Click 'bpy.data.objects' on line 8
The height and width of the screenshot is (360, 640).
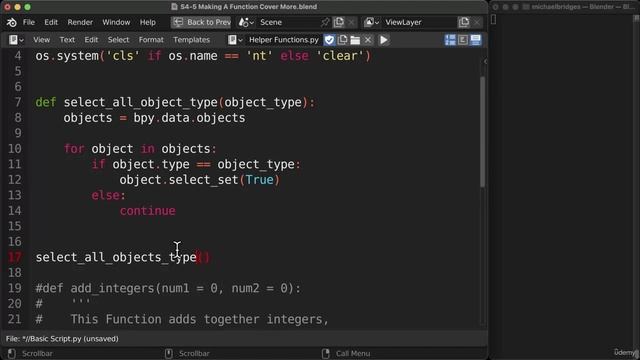tap(189, 118)
